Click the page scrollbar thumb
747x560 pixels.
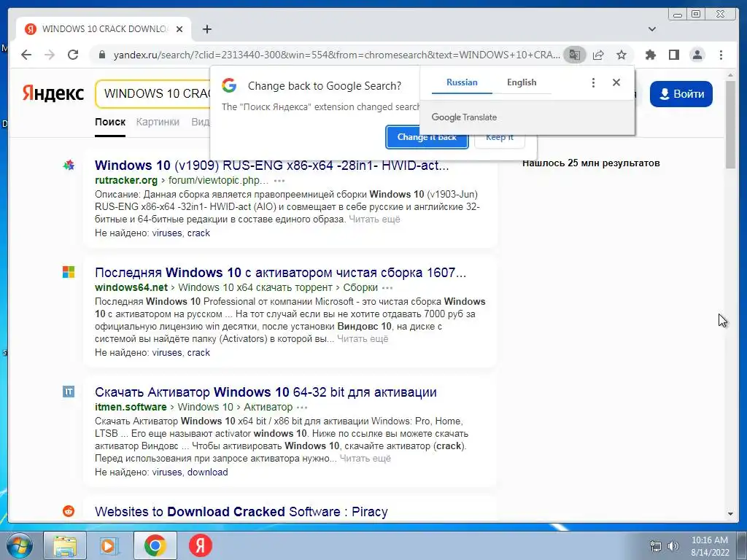pyautogui.click(x=730, y=124)
